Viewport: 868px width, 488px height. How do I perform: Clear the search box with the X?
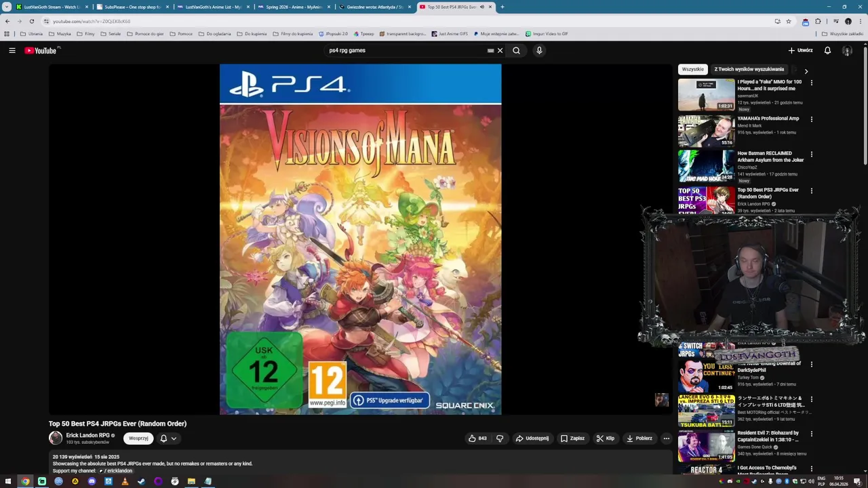500,50
